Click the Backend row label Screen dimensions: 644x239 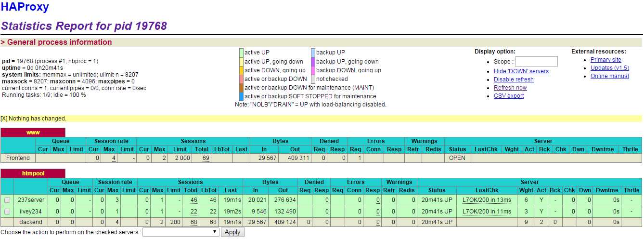(30, 222)
